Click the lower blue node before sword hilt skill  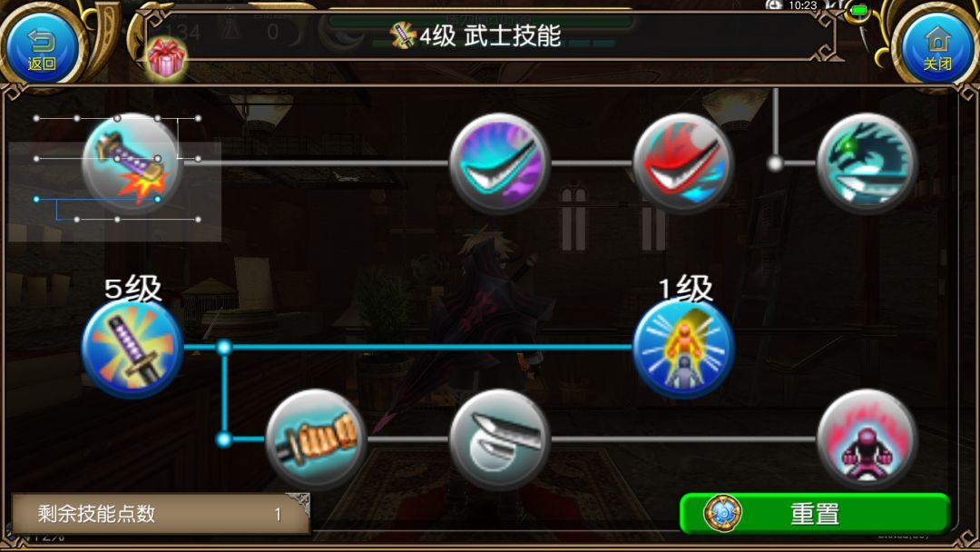[x=224, y=439]
